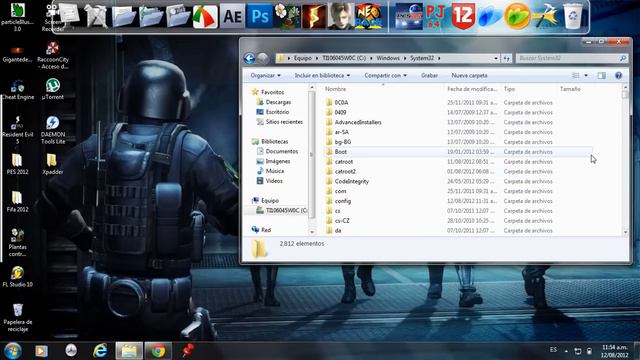Click the red pushpin taskbar icon

[x=188, y=351]
